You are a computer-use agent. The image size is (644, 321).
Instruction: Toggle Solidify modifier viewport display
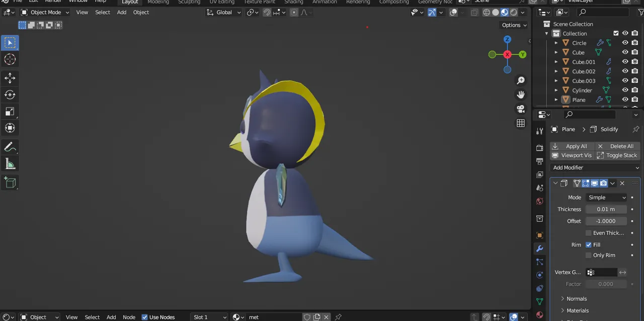click(x=595, y=183)
